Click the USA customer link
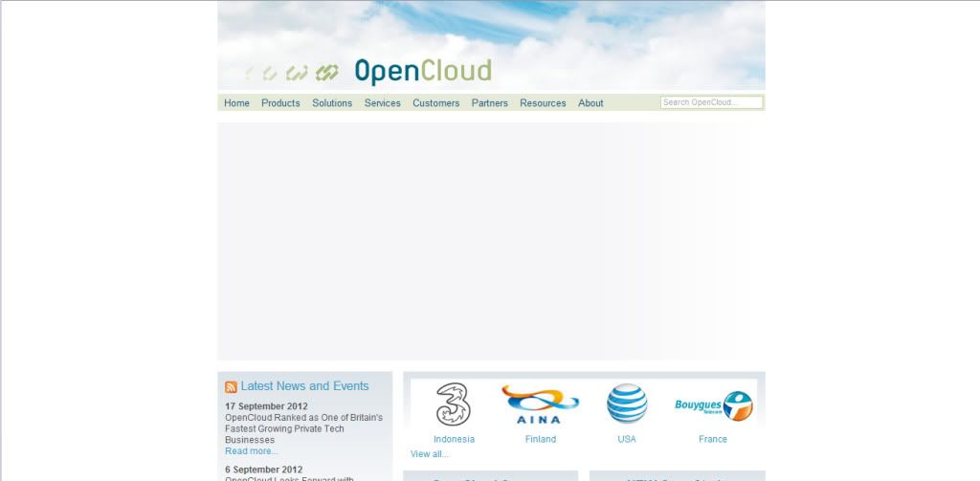 click(627, 439)
